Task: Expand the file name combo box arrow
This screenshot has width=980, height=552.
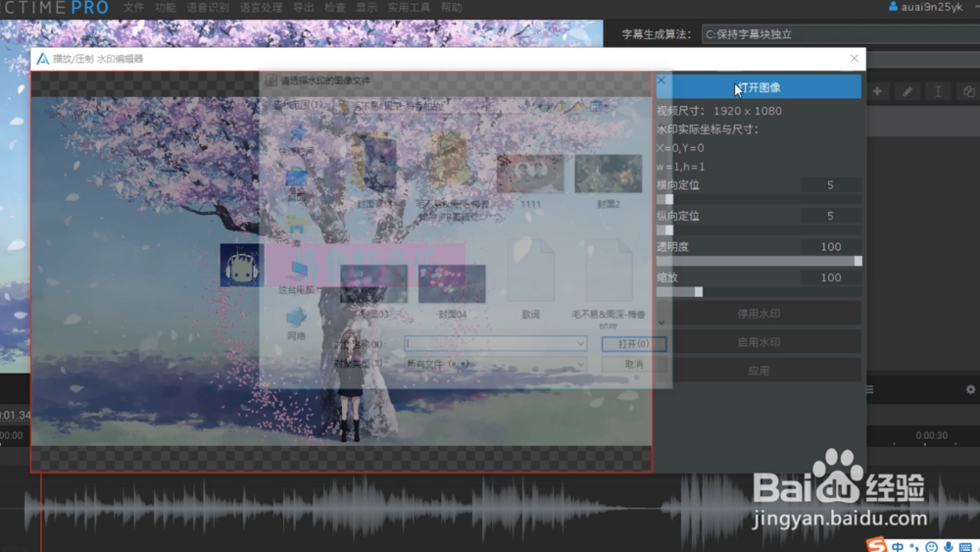Action: tap(580, 344)
